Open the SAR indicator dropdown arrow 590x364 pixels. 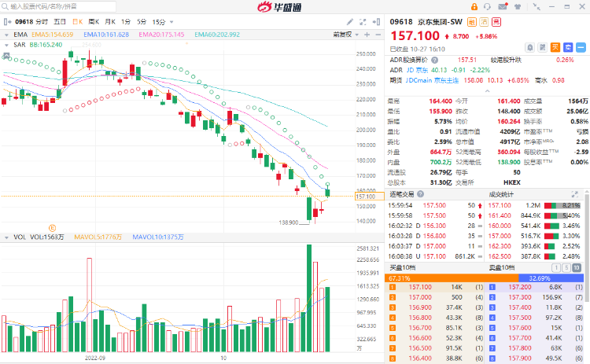click(x=6, y=45)
